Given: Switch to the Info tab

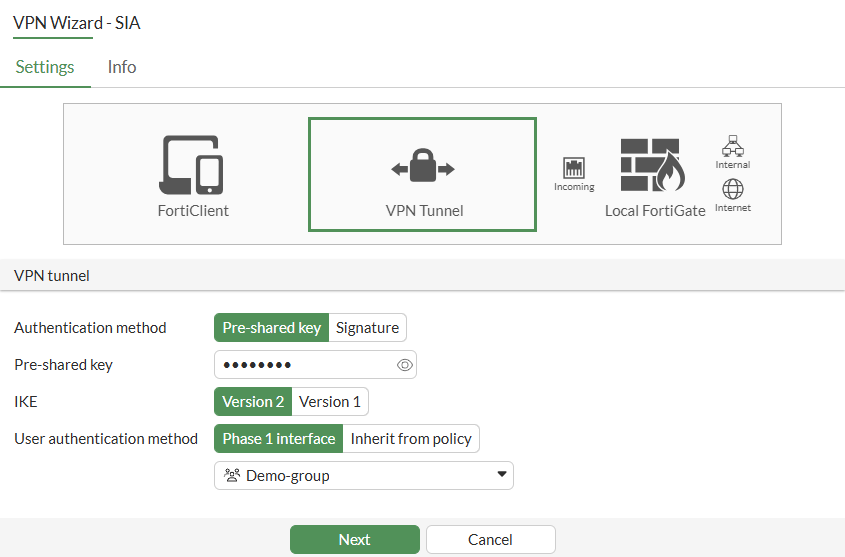Looking at the screenshot, I should [122, 67].
